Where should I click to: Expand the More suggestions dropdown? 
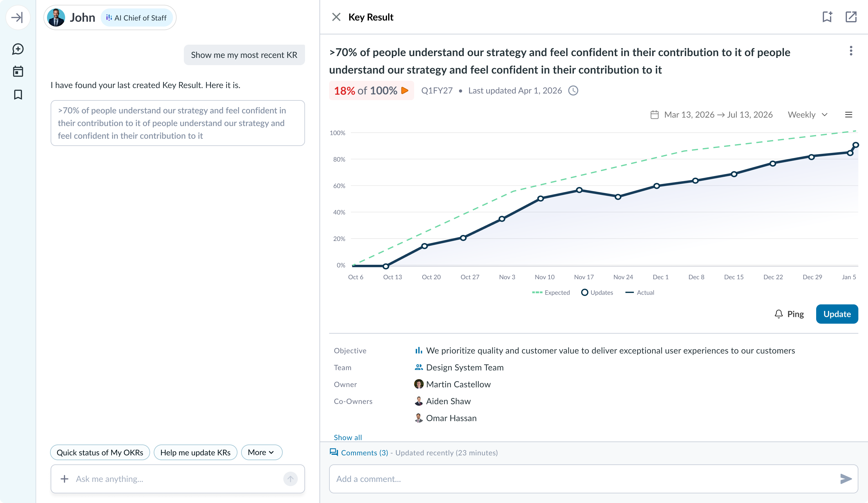pos(261,452)
